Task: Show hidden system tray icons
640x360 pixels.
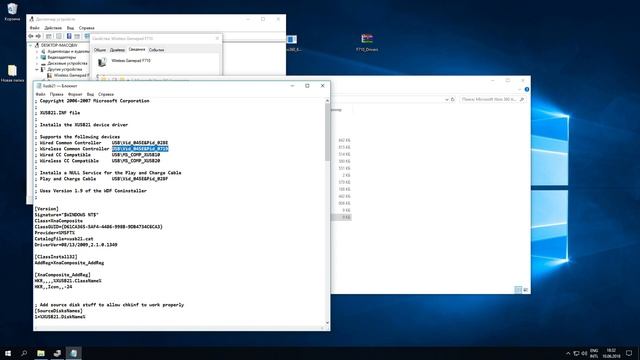Action: [568, 353]
